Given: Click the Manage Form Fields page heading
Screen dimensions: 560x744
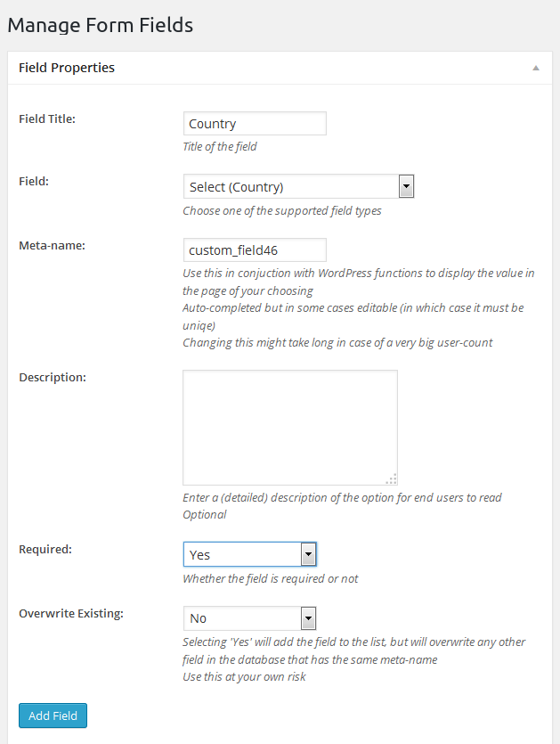Looking at the screenshot, I should (x=100, y=25).
